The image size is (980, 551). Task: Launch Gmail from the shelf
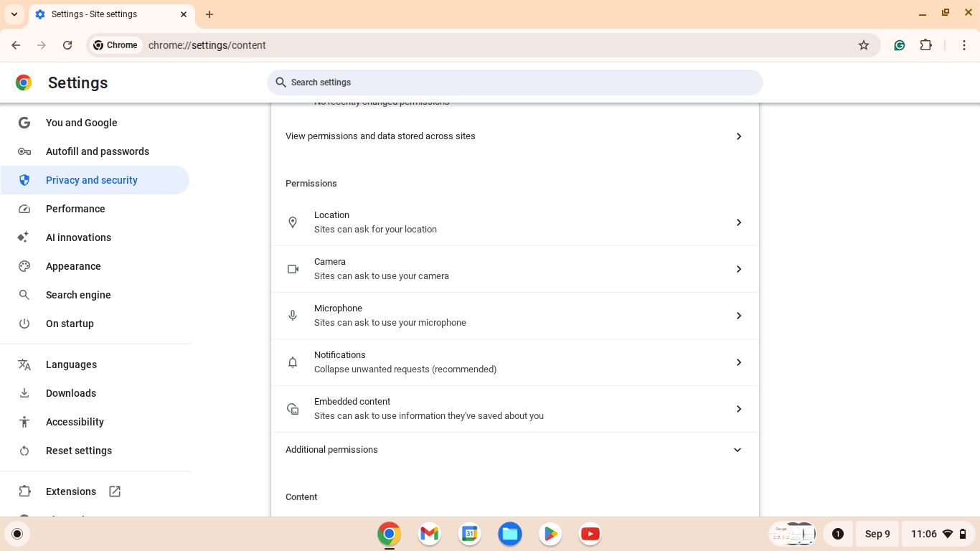(429, 534)
